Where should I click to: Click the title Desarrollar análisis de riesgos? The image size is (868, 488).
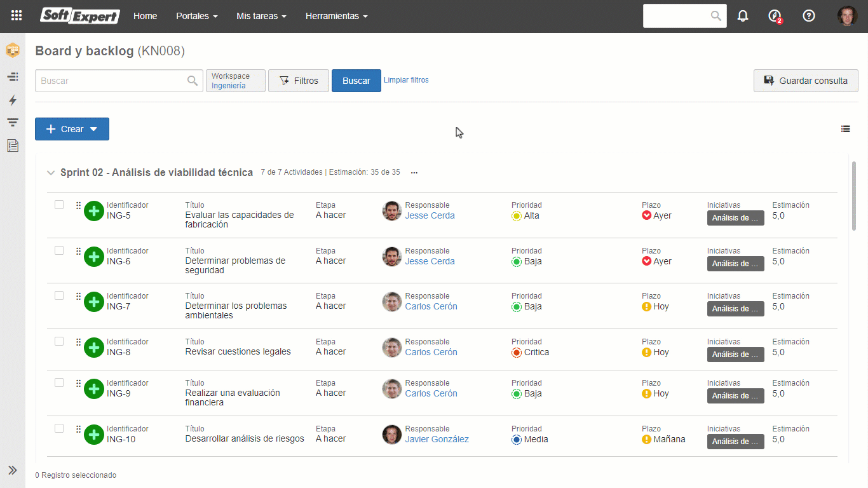pos(245,439)
